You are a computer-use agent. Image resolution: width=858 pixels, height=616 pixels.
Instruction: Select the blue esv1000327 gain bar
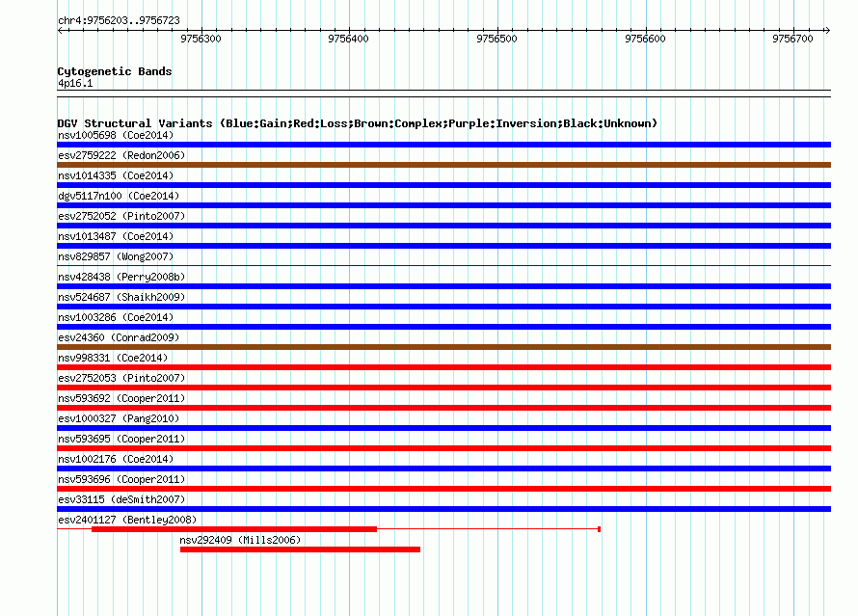443,428
